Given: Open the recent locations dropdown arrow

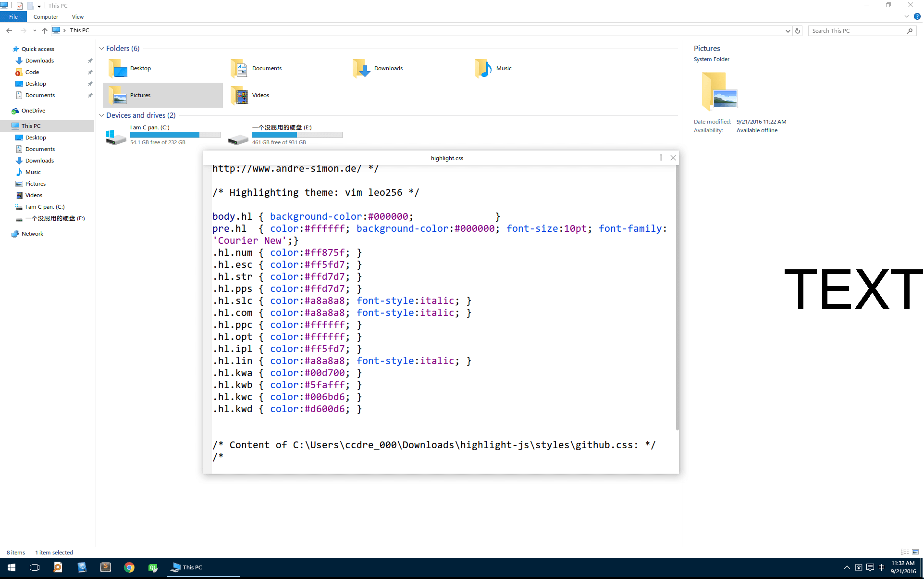Looking at the screenshot, I should pos(35,30).
